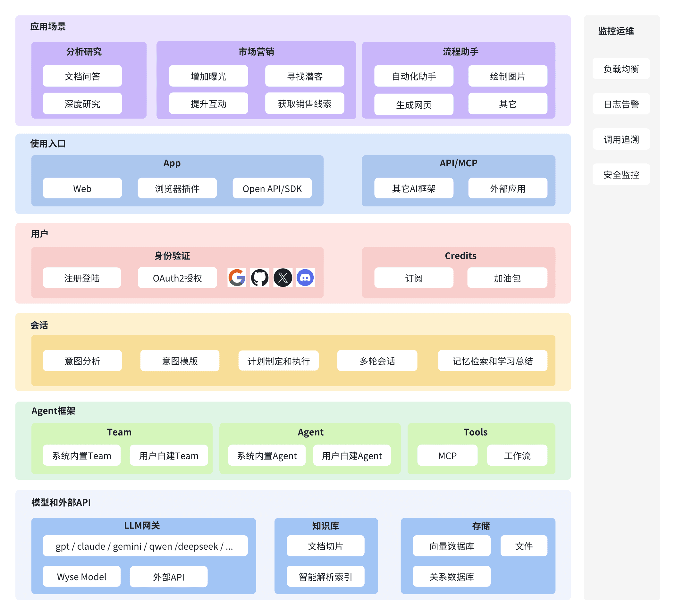Click the Discord logo icon

[305, 278]
